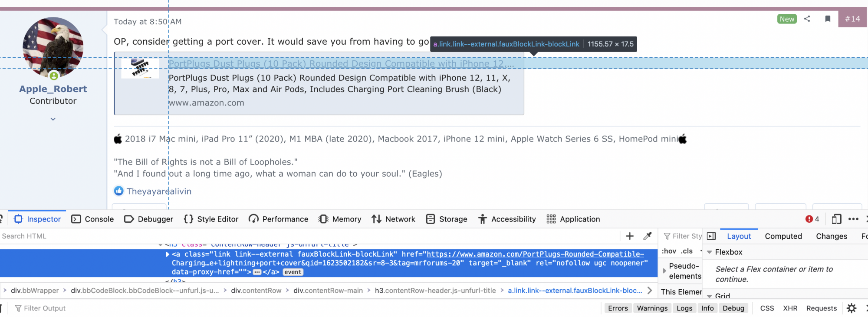
Task: Toggle the Info console filter
Action: tap(707, 308)
